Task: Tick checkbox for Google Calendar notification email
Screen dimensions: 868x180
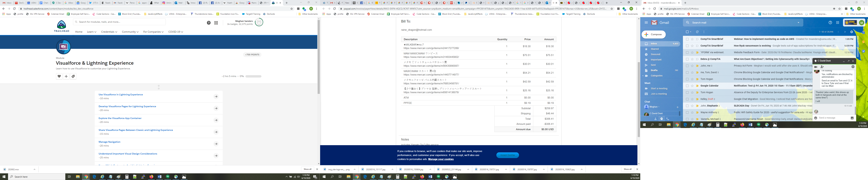Action: [687, 86]
